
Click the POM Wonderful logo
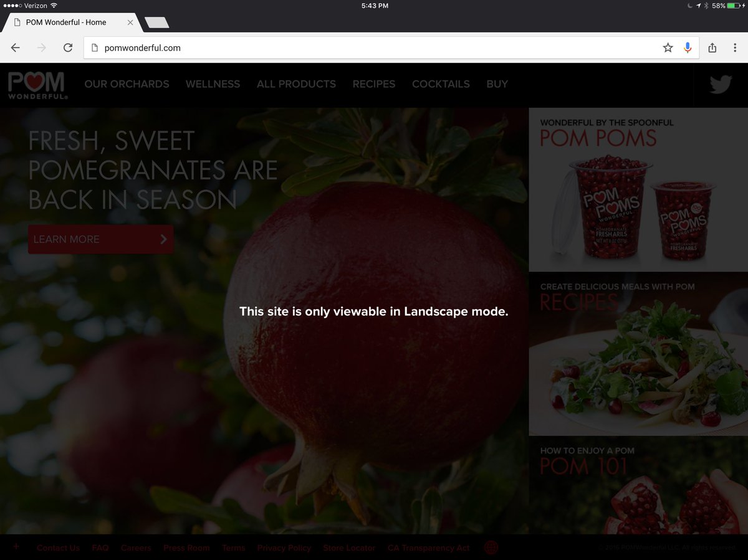click(x=37, y=86)
